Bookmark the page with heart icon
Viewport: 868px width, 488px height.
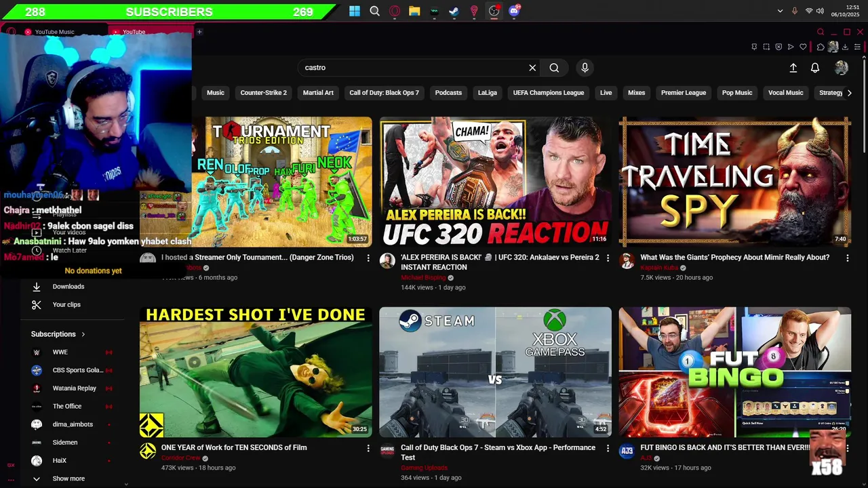[x=803, y=47]
